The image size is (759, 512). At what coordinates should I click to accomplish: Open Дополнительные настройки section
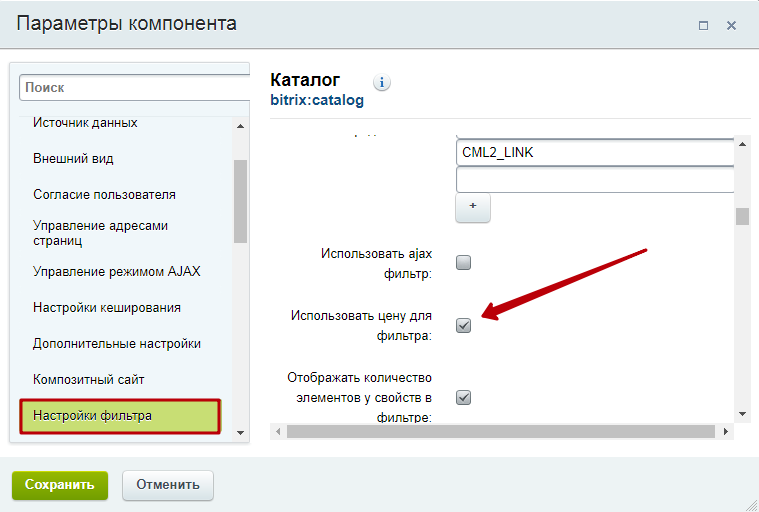[x=117, y=344]
